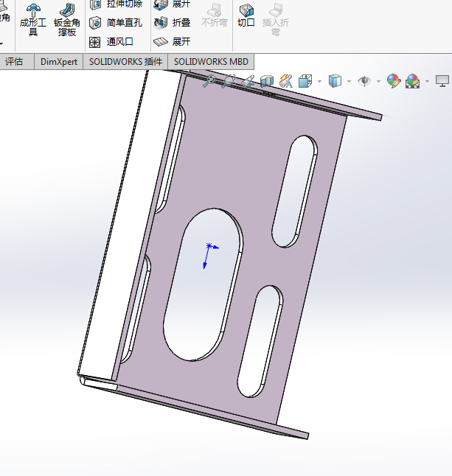Click the Apply Scene icon
Image resolution: width=452 pixels, height=476 pixels.
point(412,81)
